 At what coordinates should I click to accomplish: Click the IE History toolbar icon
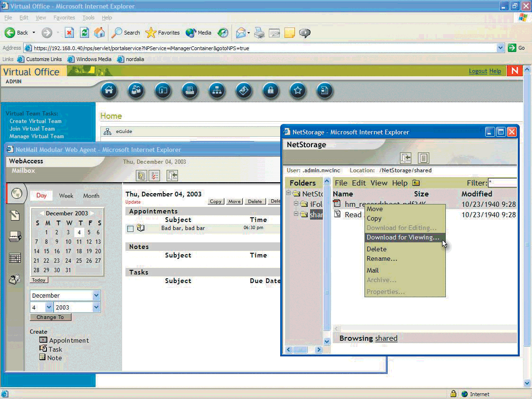[223, 33]
